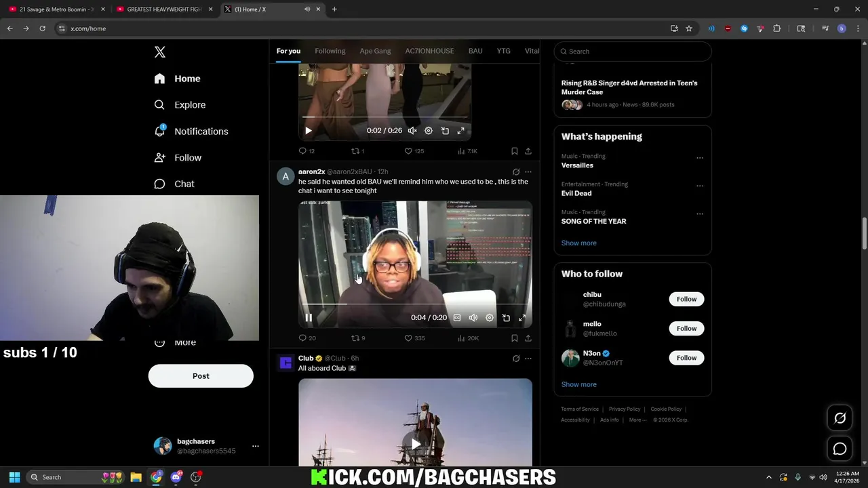
Task: Toggle captions on aaron2x video
Action: point(457,318)
